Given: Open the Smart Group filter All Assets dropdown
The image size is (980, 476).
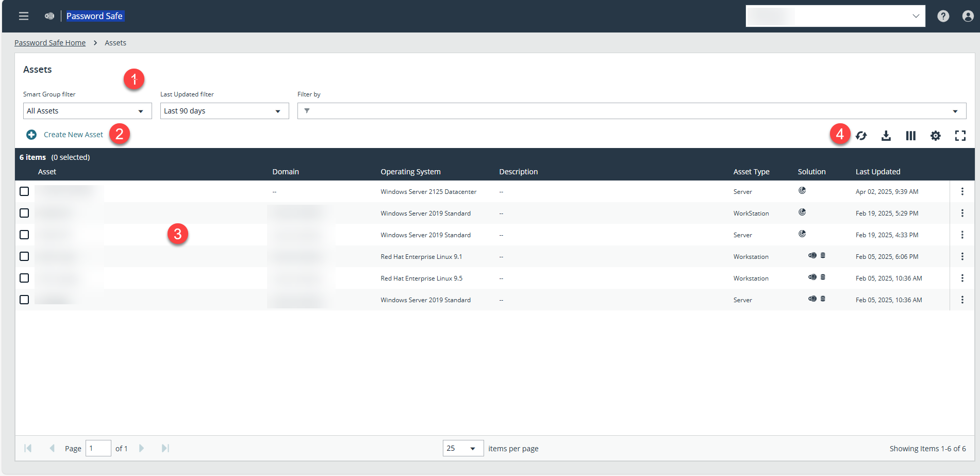Looking at the screenshot, I should 88,111.
